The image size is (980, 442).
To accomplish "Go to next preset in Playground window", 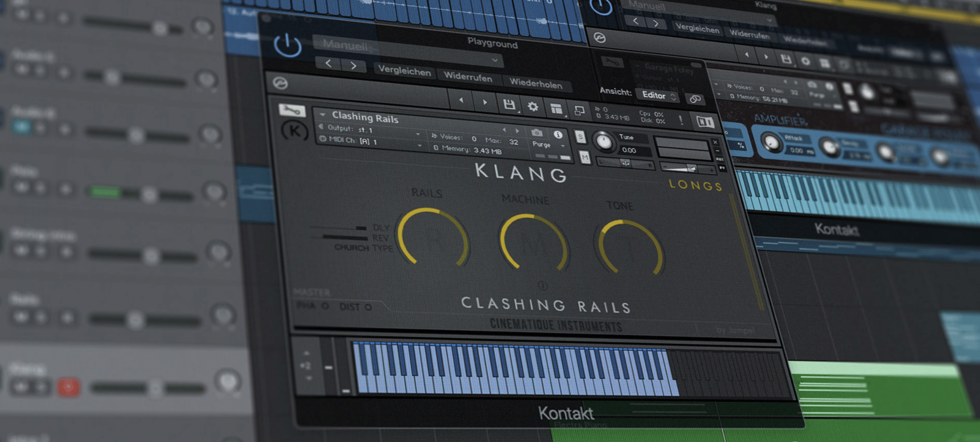I will pos(354,65).
